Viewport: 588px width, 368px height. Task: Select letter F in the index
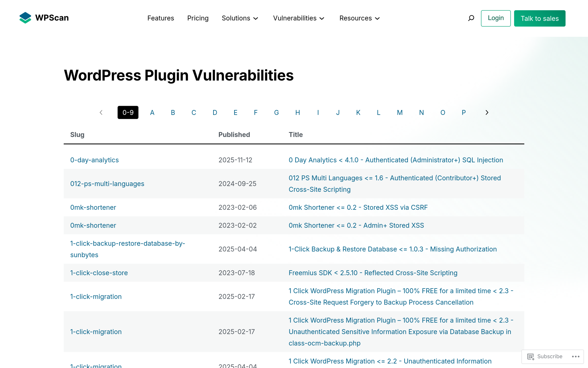pyautogui.click(x=256, y=112)
